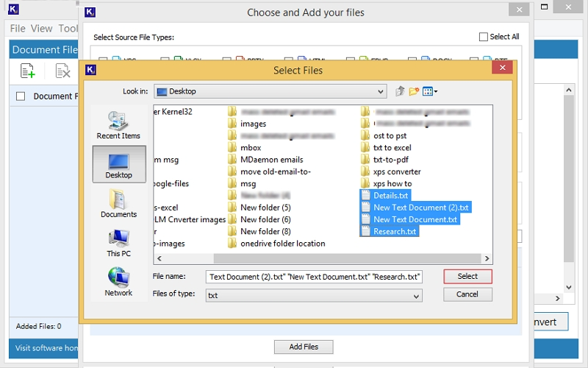588x368 pixels.
Task: Select the Details.txt file
Action: click(385, 195)
